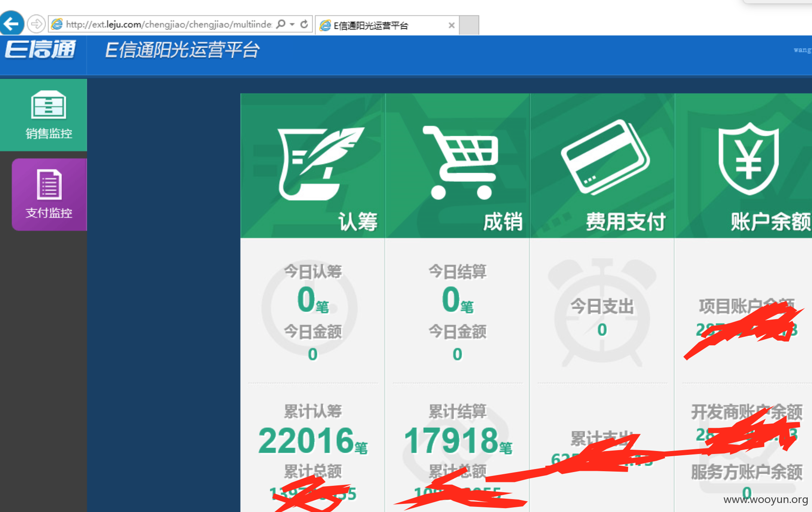The height and width of the screenshot is (512, 812).
Task: Click the E信通阳光运营平台 header title
Action: (x=182, y=50)
